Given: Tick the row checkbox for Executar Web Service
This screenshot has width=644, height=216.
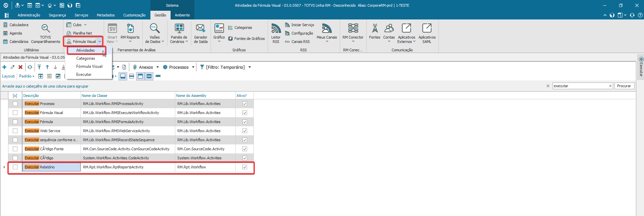Looking at the screenshot, I should (x=15, y=131).
